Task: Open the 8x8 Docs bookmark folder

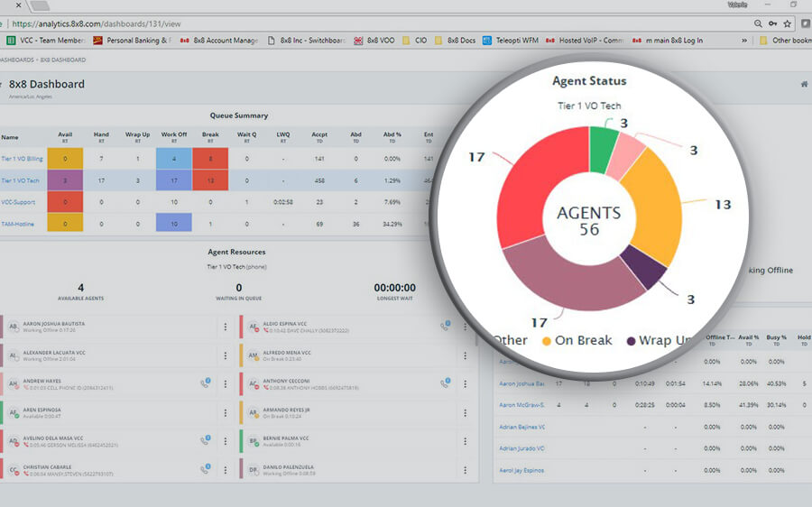Action: [456, 41]
